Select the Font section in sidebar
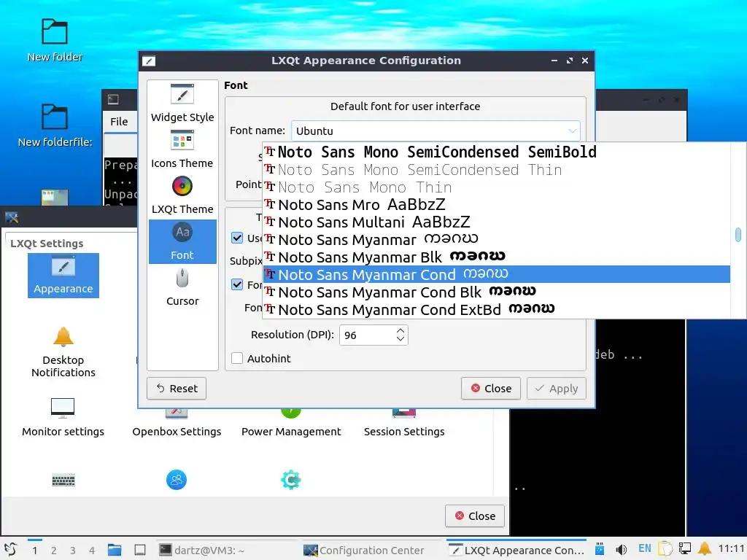747x560 pixels. point(182,241)
